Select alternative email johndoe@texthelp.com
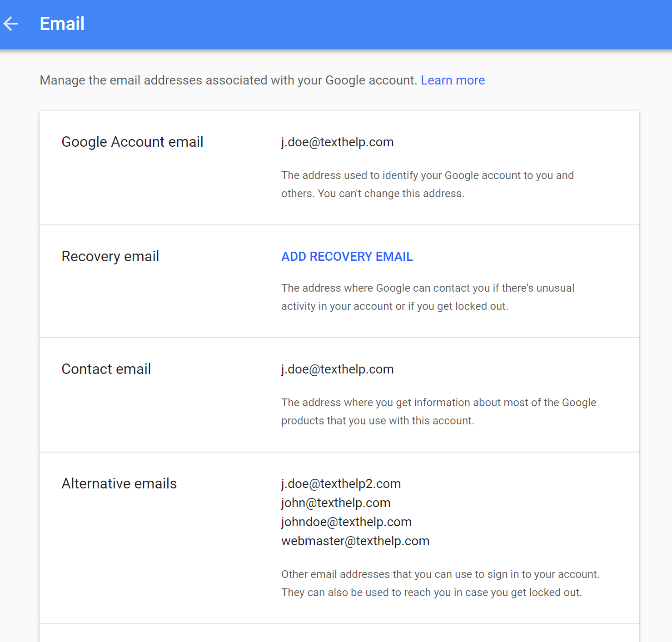672x642 pixels. [346, 522]
